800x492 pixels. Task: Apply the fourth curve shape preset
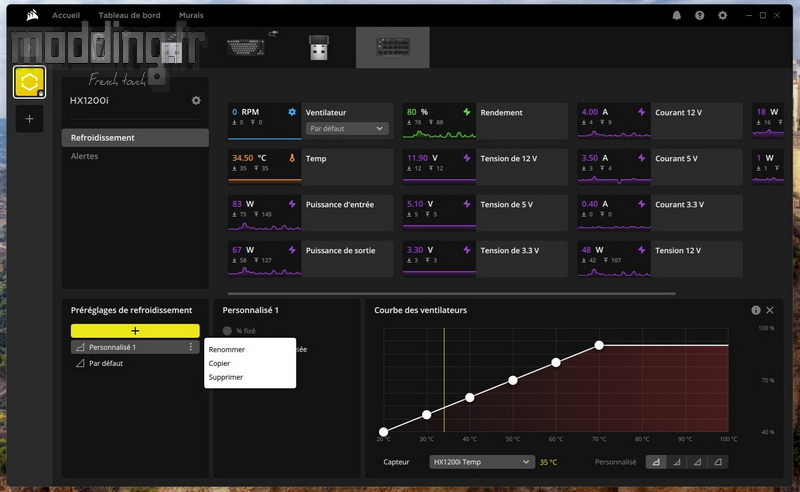717,462
